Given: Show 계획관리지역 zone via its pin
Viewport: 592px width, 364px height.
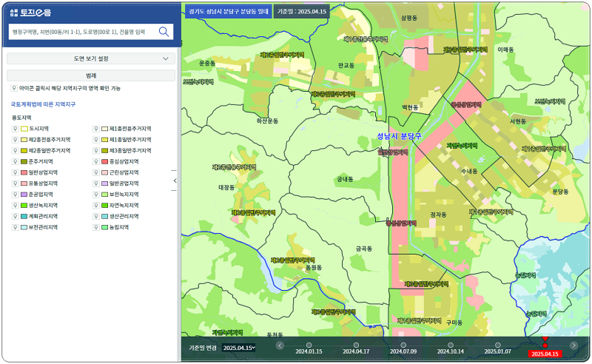Looking at the screenshot, I should click(x=15, y=217).
